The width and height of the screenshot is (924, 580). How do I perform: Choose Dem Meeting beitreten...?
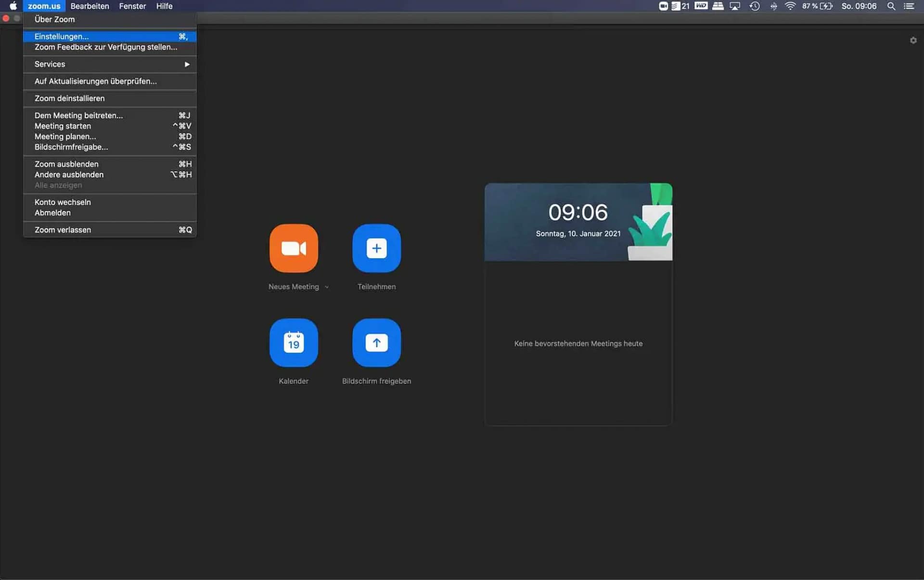click(x=110, y=115)
